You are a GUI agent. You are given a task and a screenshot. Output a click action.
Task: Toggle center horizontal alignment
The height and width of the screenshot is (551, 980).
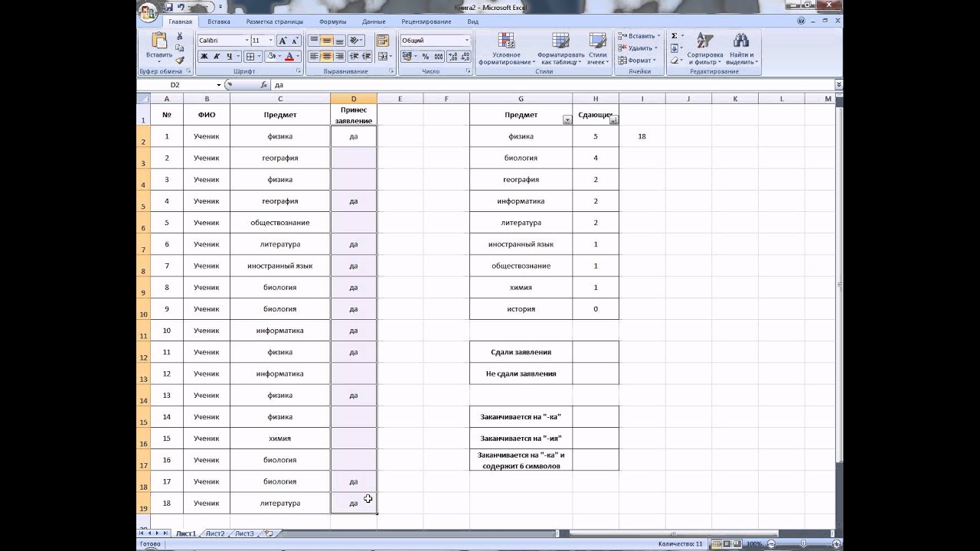pyautogui.click(x=327, y=57)
